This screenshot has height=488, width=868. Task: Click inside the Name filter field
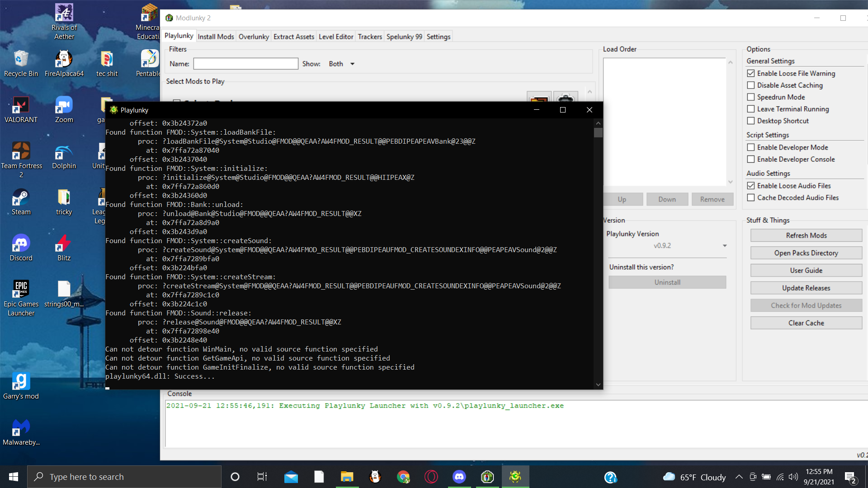pyautogui.click(x=245, y=63)
